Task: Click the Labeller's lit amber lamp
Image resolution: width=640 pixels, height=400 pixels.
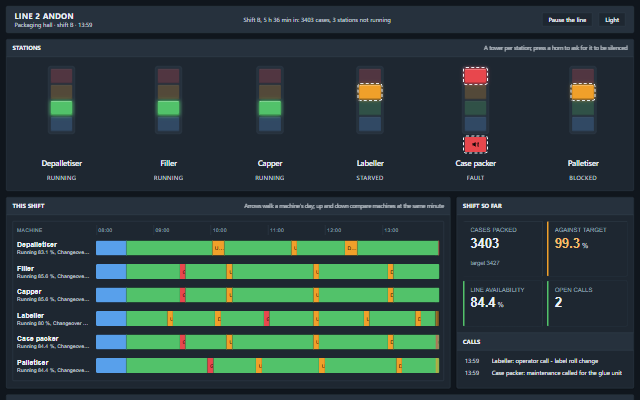Action: tap(370, 92)
